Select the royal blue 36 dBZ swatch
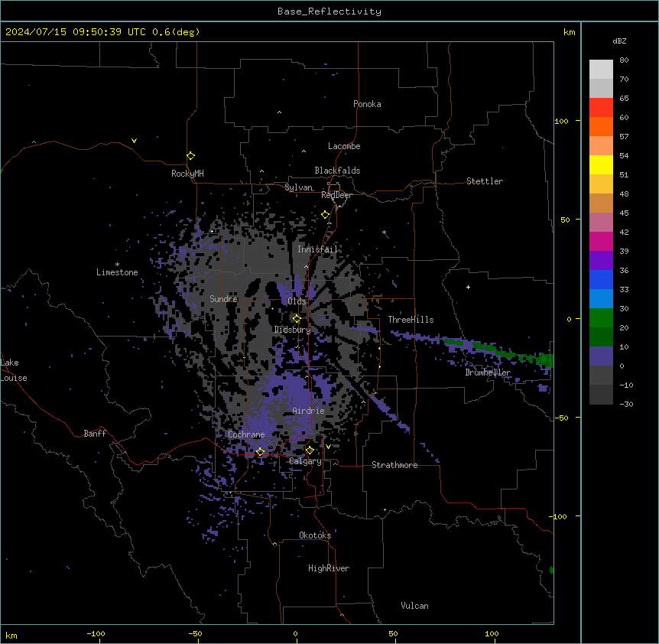Screen dimensions: 659x644 (x=601, y=279)
